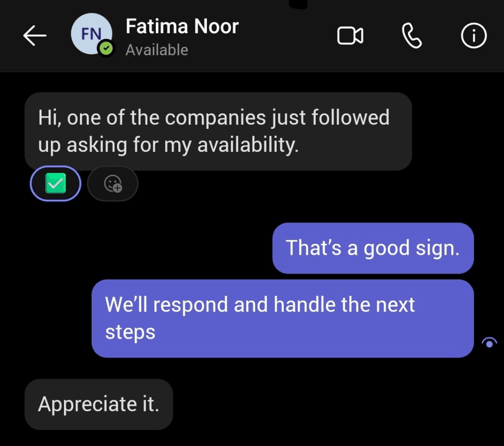Image resolution: width=504 pixels, height=446 pixels.
Task: Open the FN profile avatar
Action: pyautogui.click(x=91, y=34)
